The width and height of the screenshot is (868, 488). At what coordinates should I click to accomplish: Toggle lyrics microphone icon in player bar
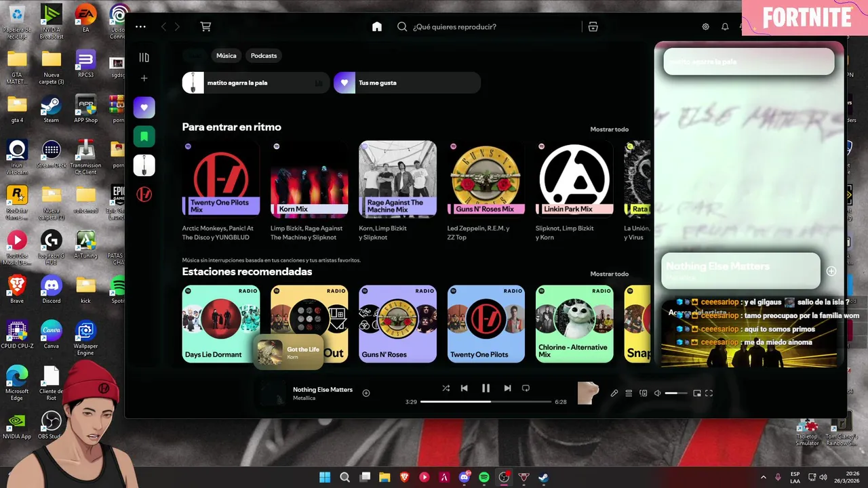[614, 393]
